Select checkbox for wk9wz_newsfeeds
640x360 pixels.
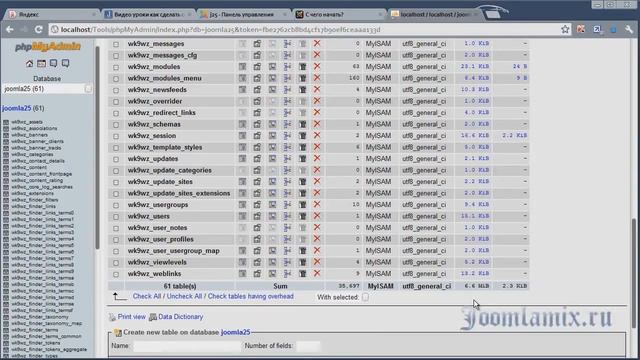(116, 90)
